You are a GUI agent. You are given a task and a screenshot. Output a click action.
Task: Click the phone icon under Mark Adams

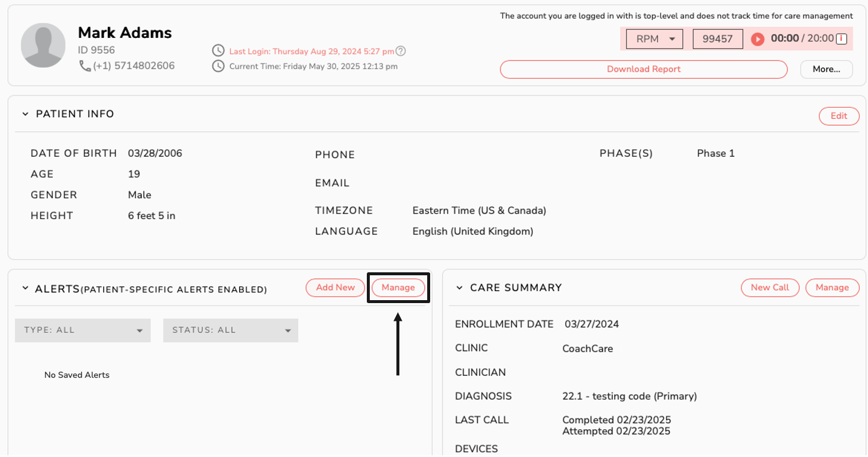click(85, 66)
